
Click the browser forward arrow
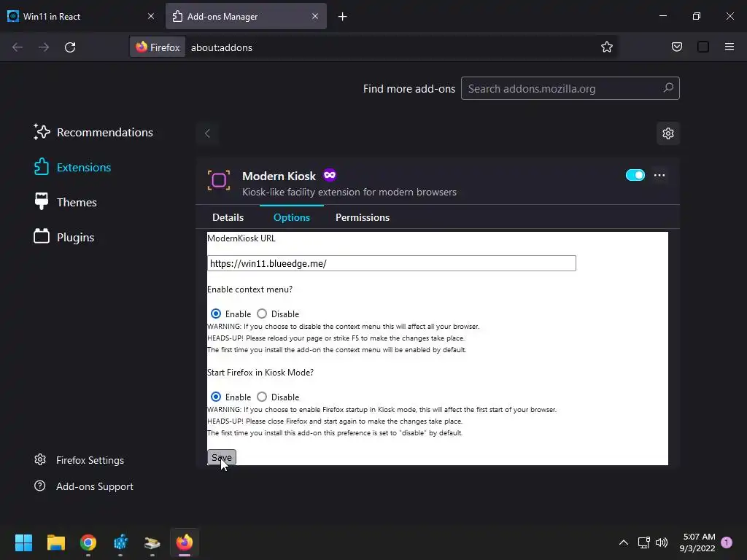pyautogui.click(x=44, y=47)
